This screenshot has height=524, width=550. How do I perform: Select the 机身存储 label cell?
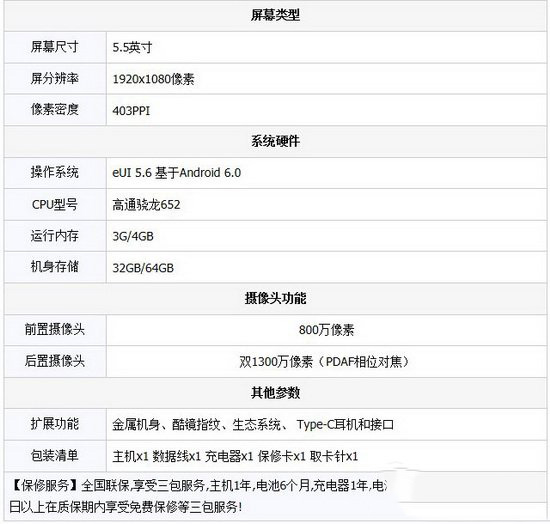55,267
